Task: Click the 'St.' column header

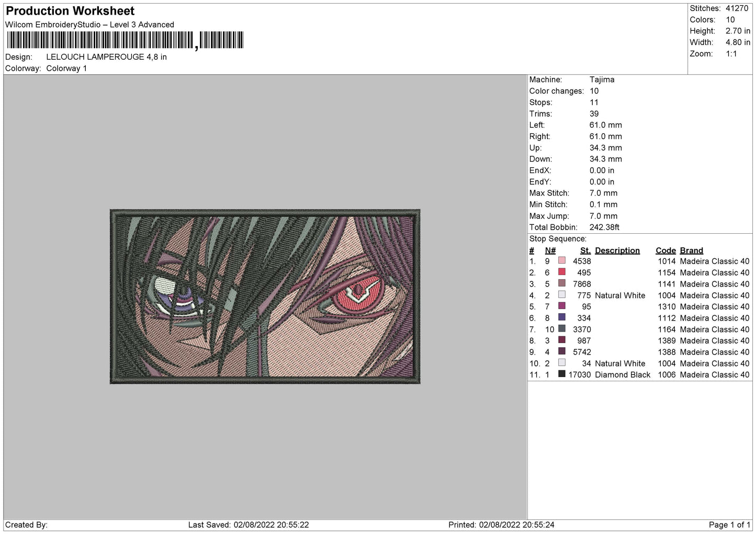Action: tap(585, 251)
